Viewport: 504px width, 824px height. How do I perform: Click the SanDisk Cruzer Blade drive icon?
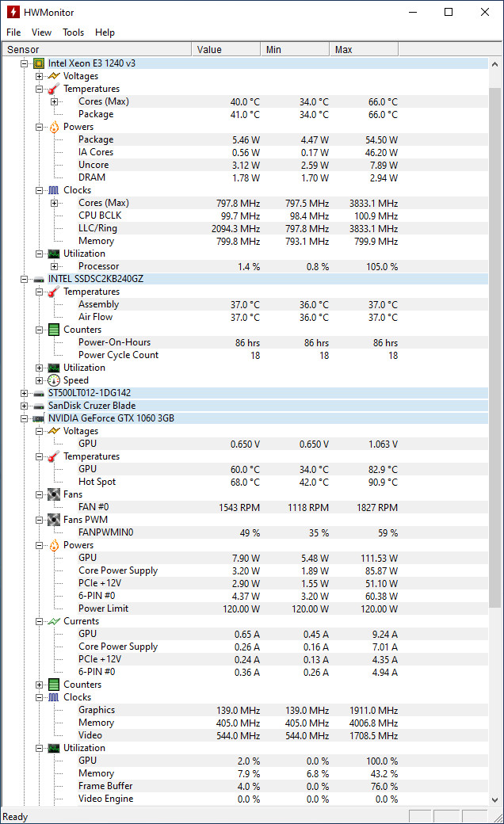tap(39, 406)
